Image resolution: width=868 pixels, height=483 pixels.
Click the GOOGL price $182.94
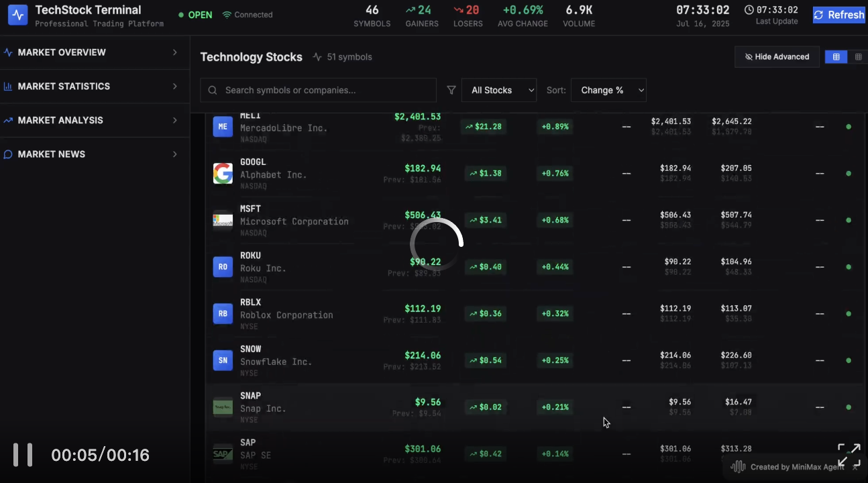423,168
